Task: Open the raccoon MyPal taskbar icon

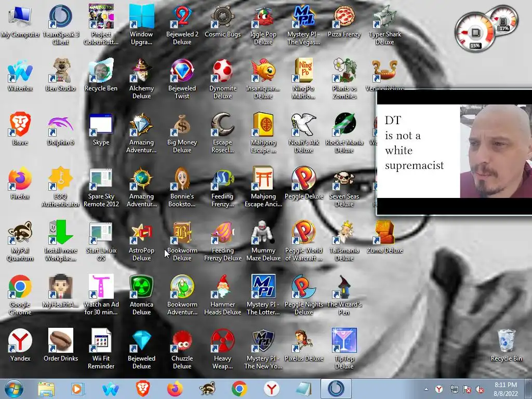Action: click(x=207, y=389)
